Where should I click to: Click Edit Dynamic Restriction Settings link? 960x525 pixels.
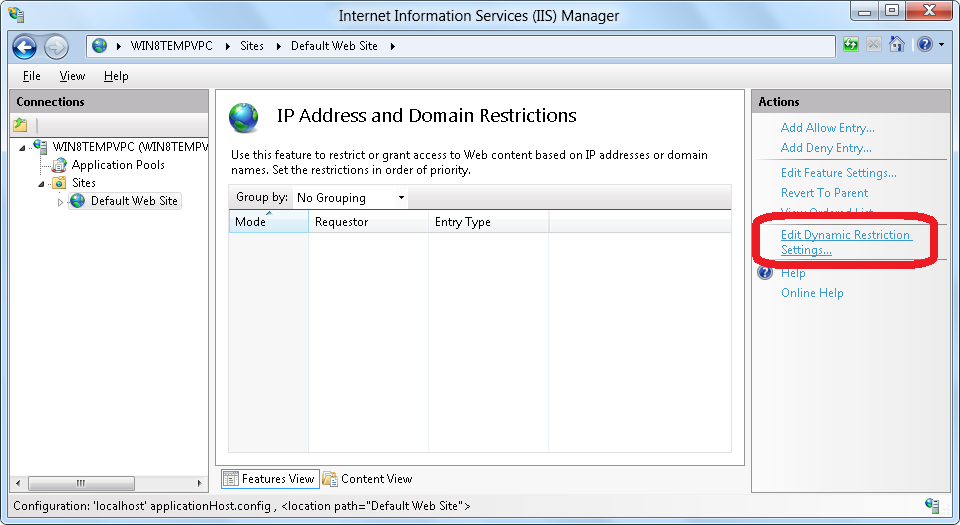pos(845,242)
